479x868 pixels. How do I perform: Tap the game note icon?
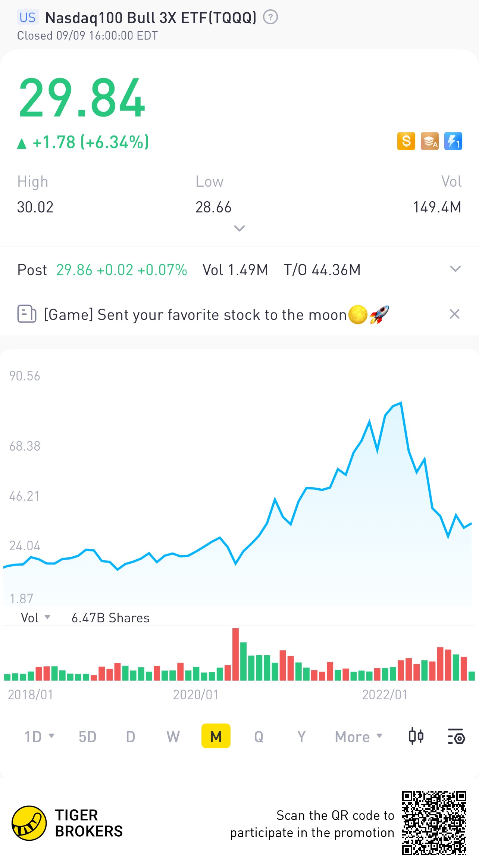[27, 314]
